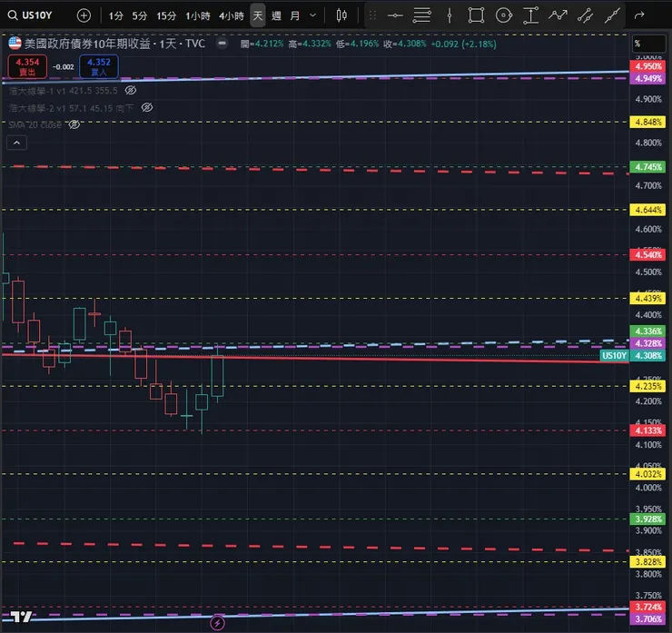Click the purple 4.949% price label

coord(647,78)
